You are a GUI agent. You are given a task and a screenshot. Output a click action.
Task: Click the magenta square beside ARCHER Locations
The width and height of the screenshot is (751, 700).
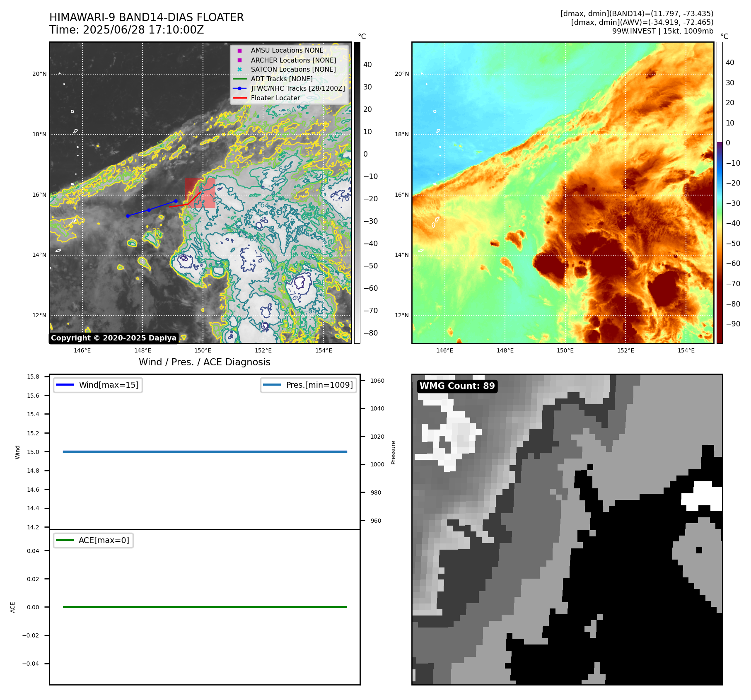239,60
